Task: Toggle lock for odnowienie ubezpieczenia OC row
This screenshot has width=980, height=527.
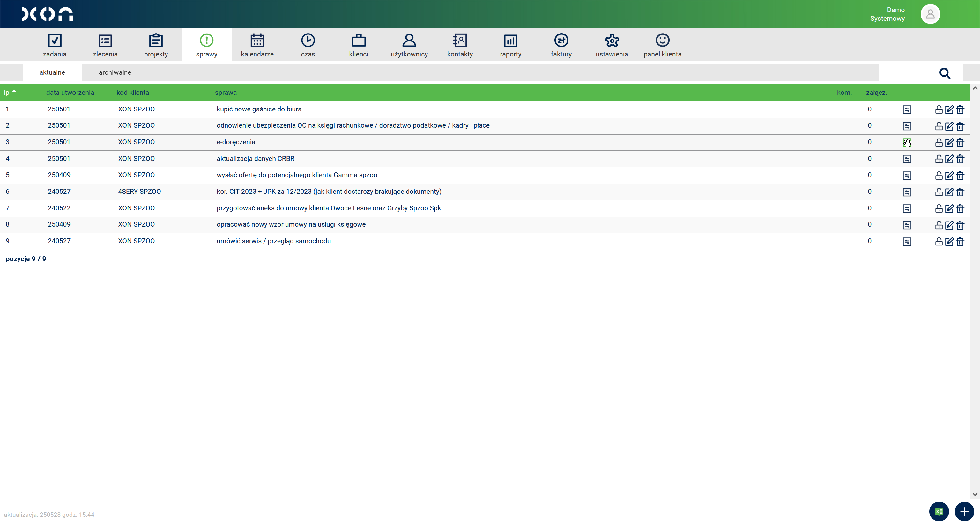Action: [x=939, y=126]
